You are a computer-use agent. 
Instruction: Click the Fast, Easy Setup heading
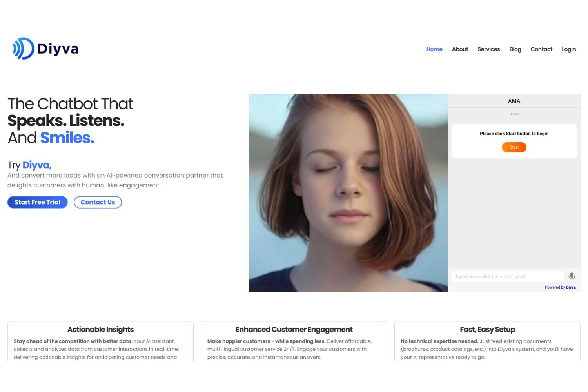pos(487,330)
